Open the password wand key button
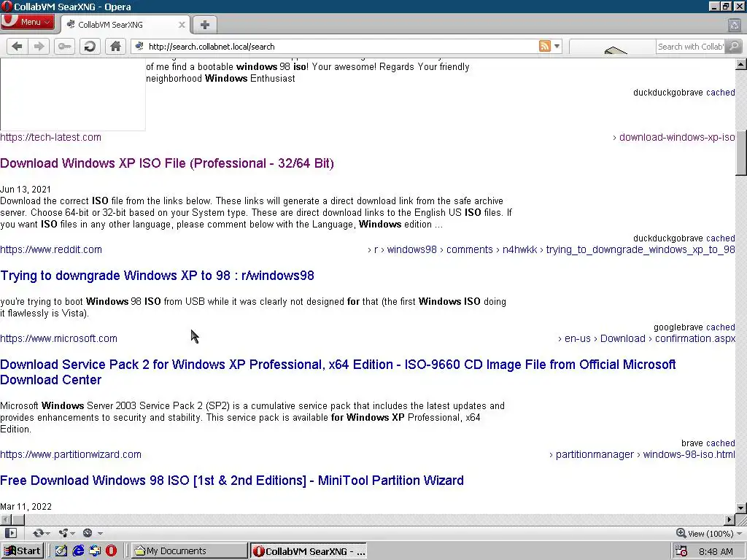Image resolution: width=747 pixels, height=560 pixels. tap(64, 46)
